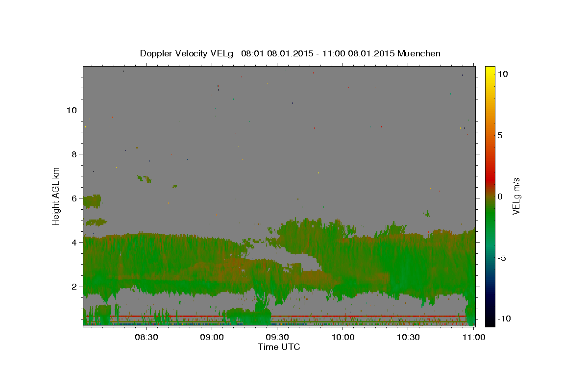Click the height tick label 8

[73, 154]
